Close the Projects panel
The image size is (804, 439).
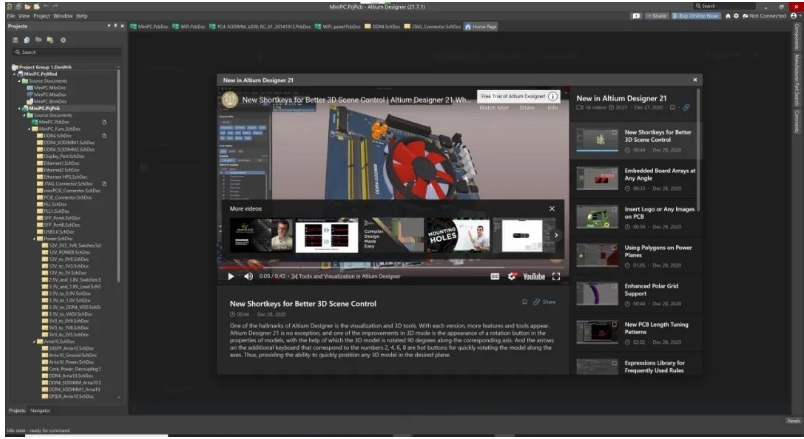(x=122, y=26)
